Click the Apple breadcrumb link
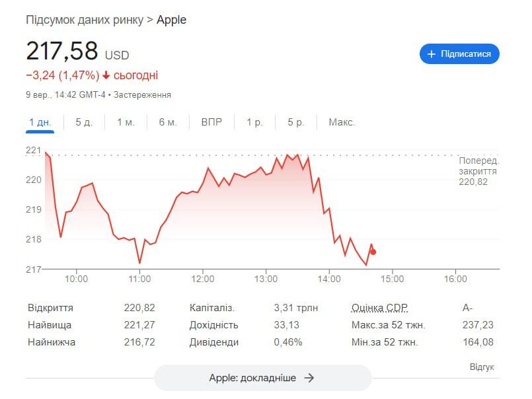 tap(171, 20)
